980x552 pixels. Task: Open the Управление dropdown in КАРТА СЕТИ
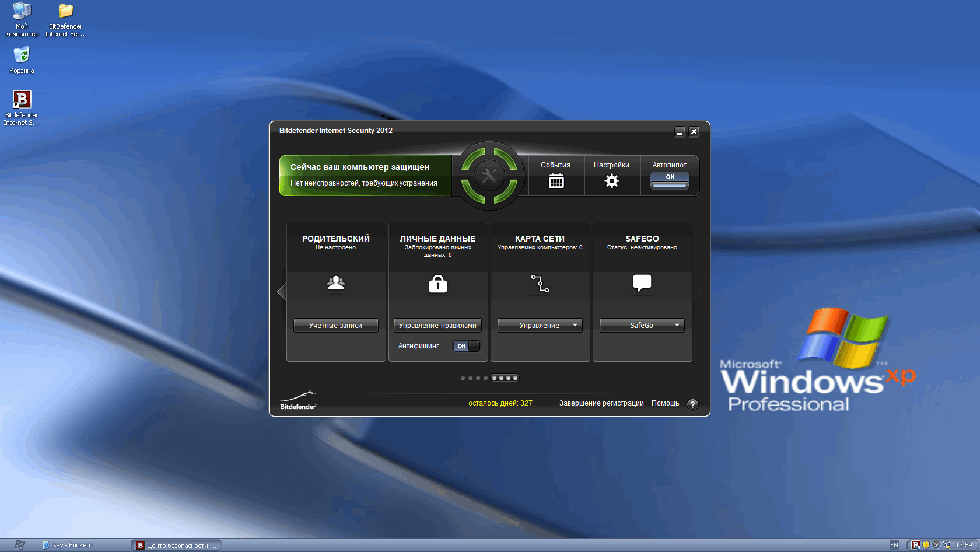(x=540, y=325)
